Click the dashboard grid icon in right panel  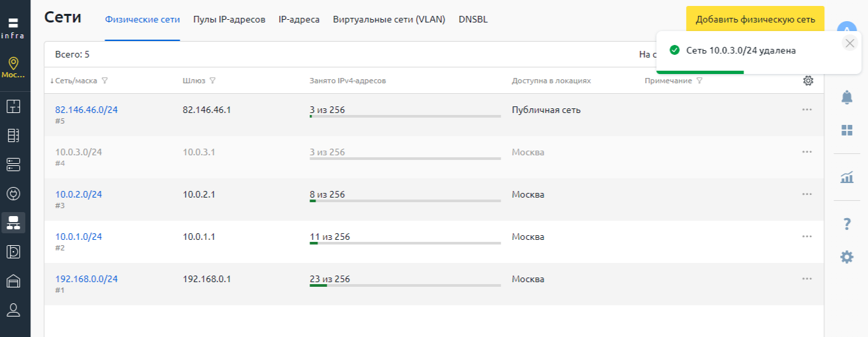[847, 130]
